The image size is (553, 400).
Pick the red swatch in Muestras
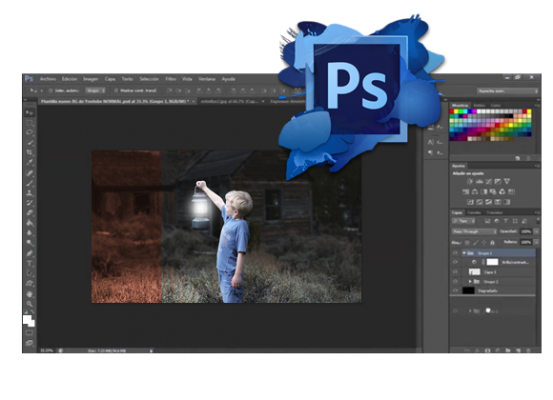[x=452, y=111]
